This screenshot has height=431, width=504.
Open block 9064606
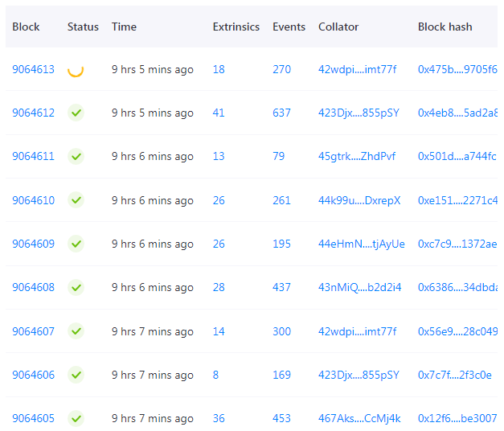coord(33,375)
